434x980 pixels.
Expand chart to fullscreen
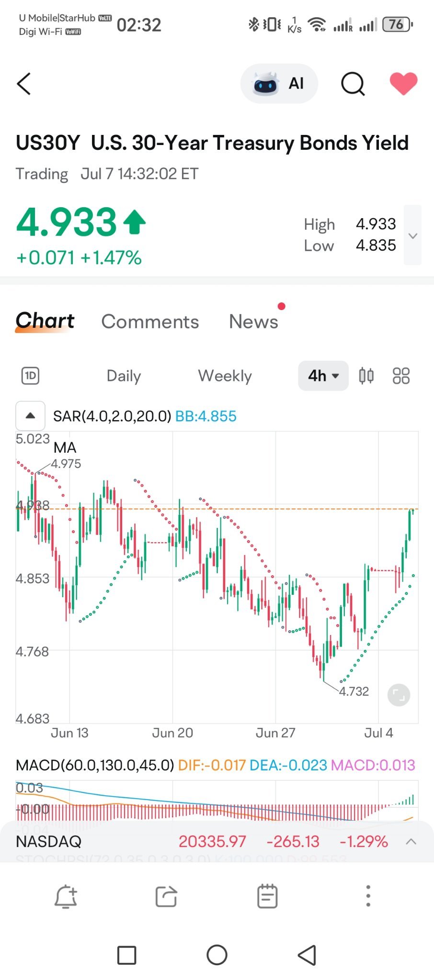click(399, 695)
